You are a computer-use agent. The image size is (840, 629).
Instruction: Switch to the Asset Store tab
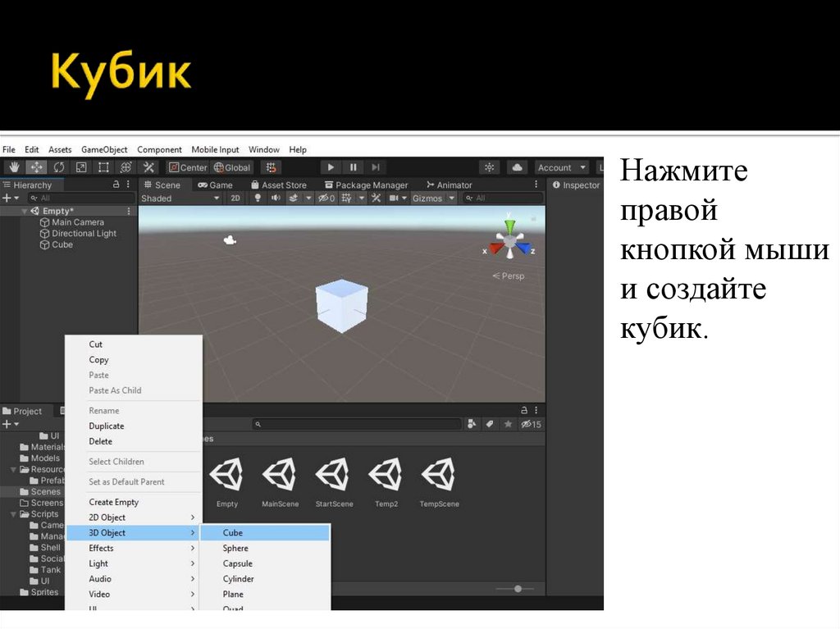279,185
